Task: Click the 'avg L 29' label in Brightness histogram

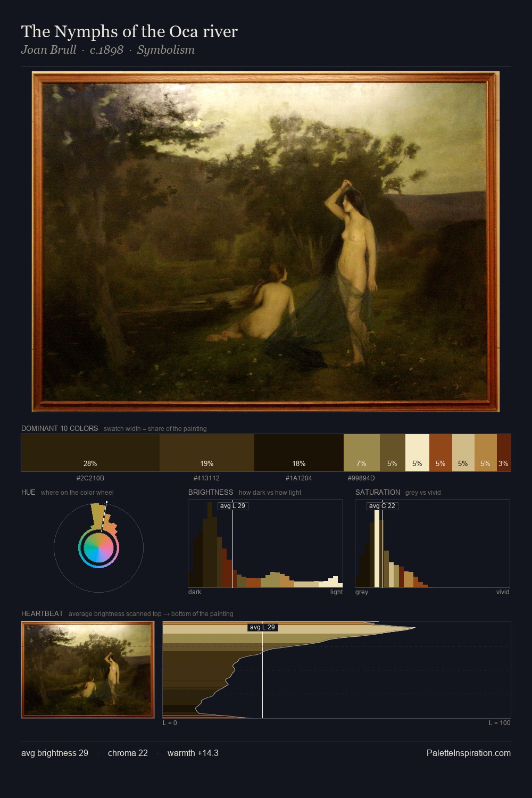Action: tap(232, 506)
